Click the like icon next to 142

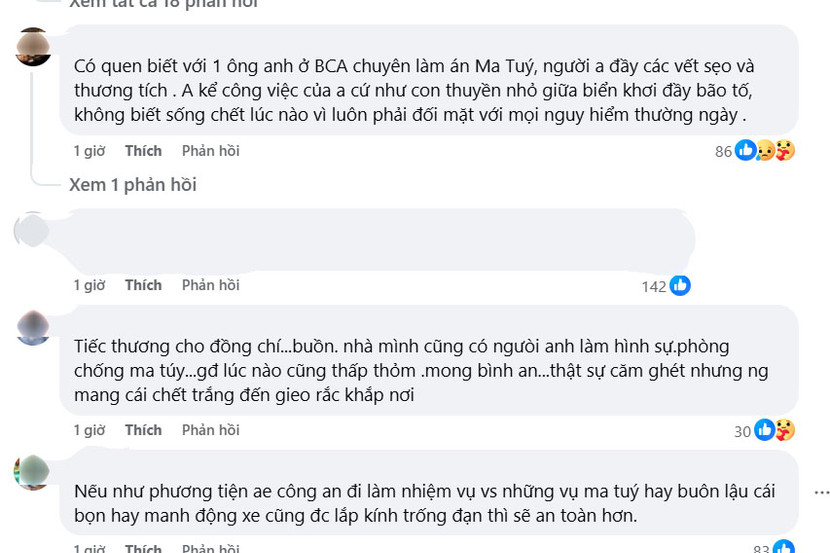coord(680,286)
